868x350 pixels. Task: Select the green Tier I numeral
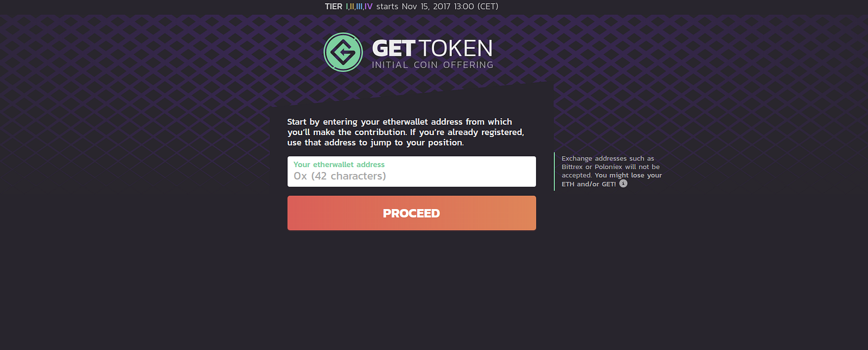347,7
